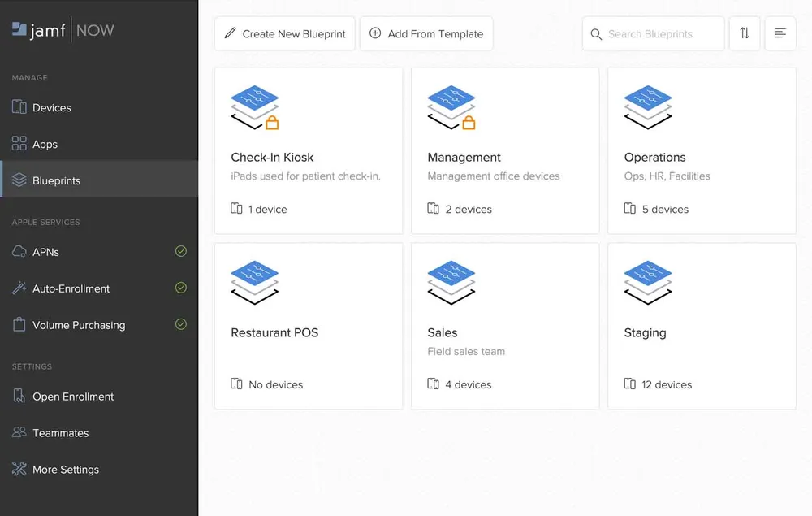Click the Volume Purchasing green checkmark

click(181, 324)
